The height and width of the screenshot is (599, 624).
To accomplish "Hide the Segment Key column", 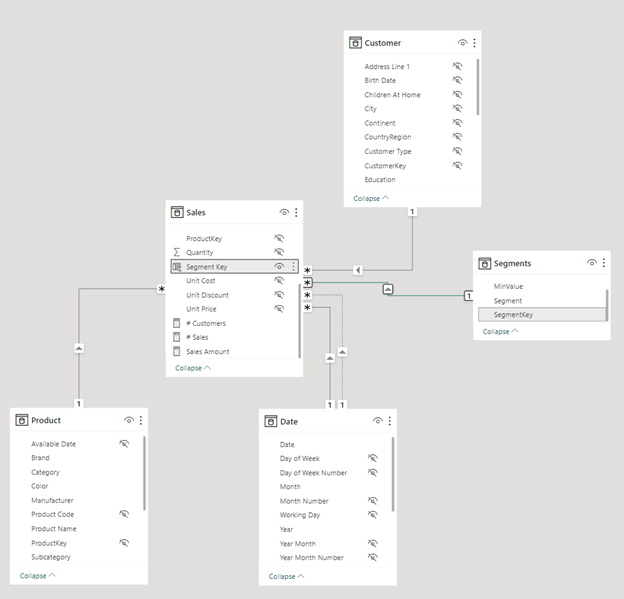I will coord(279,266).
